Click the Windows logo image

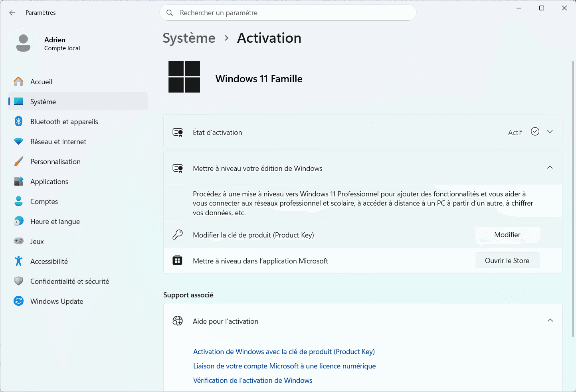[184, 77]
